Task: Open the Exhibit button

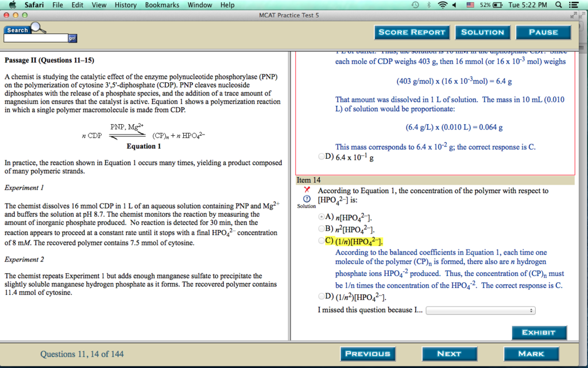Action: coord(539,332)
